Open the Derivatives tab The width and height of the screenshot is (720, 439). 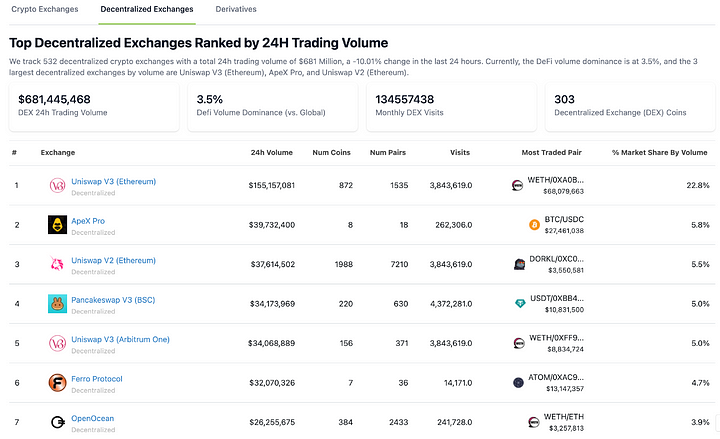coord(236,9)
